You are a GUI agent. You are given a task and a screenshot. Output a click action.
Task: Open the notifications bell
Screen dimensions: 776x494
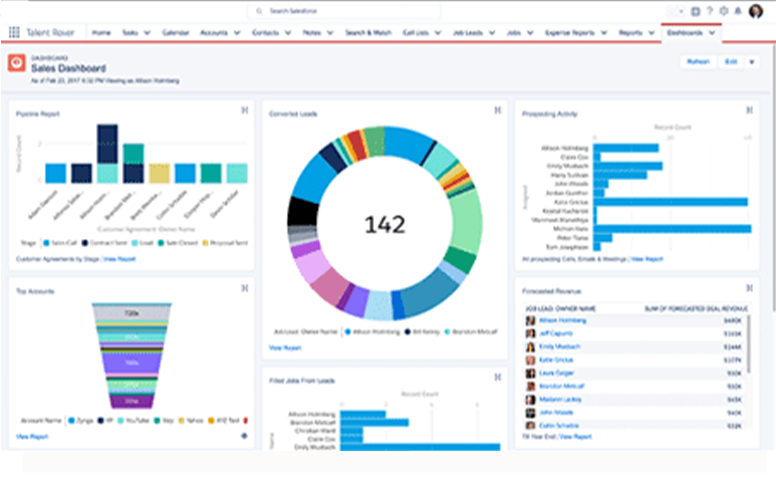coord(738,11)
